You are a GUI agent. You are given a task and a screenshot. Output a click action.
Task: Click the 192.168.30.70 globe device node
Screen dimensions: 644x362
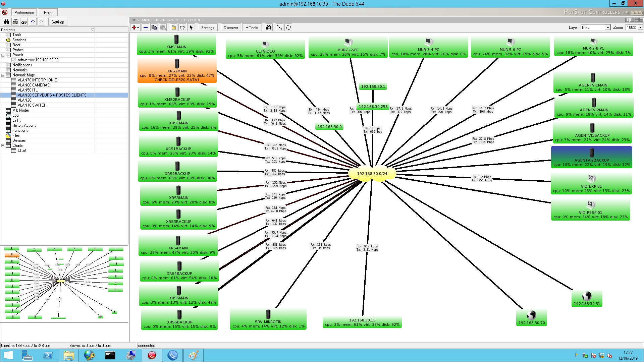point(532,318)
